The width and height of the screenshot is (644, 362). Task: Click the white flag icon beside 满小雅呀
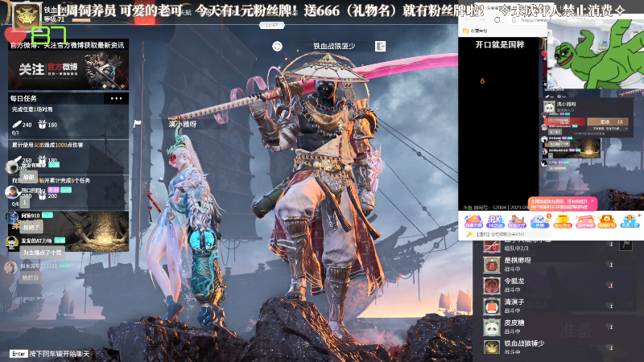(137, 123)
